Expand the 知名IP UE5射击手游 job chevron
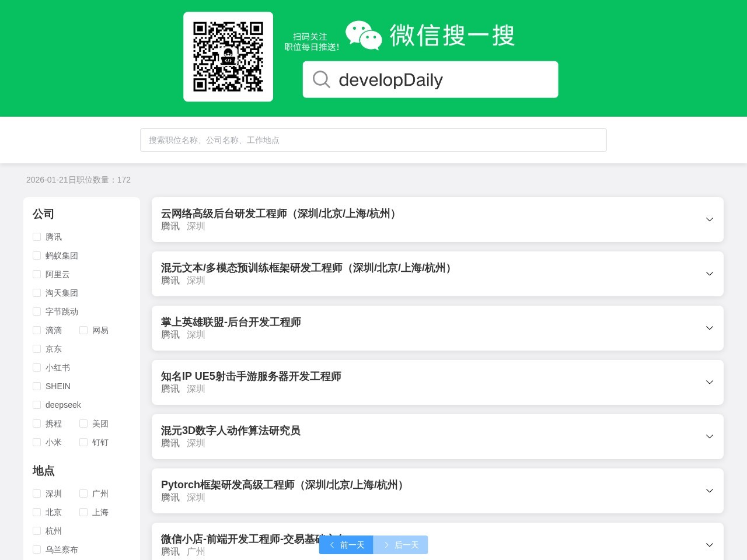The width and height of the screenshot is (747, 560). click(710, 382)
